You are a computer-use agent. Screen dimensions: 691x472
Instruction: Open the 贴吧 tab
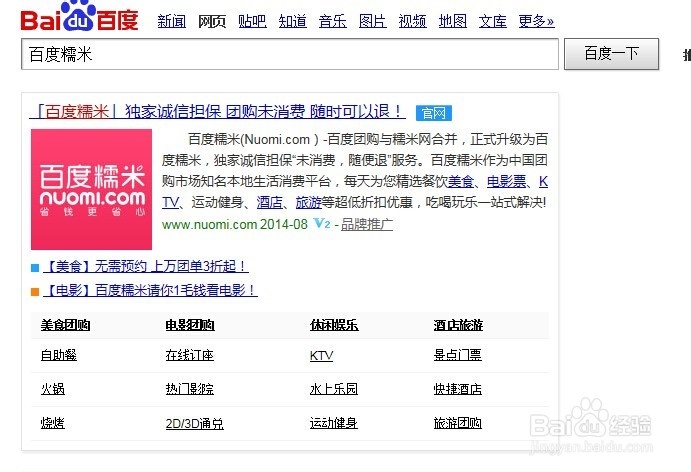pyautogui.click(x=252, y=21)
